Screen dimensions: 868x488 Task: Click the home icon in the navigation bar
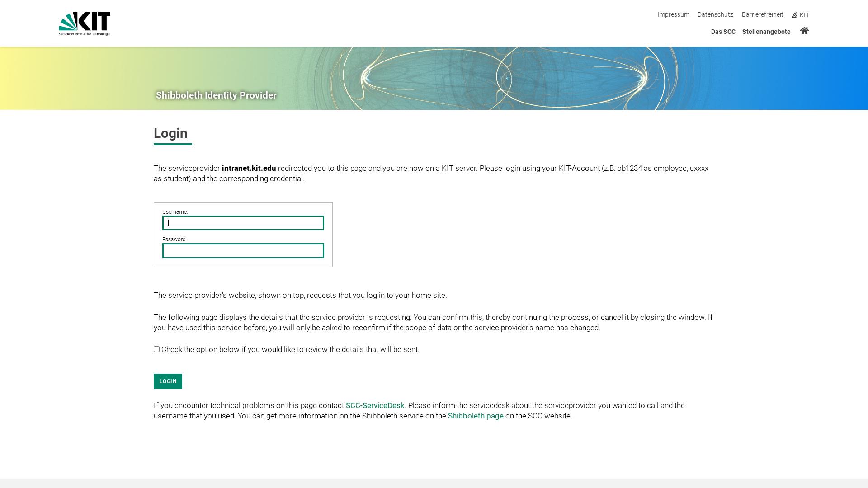pyautogui.click(x=805, y=31)
